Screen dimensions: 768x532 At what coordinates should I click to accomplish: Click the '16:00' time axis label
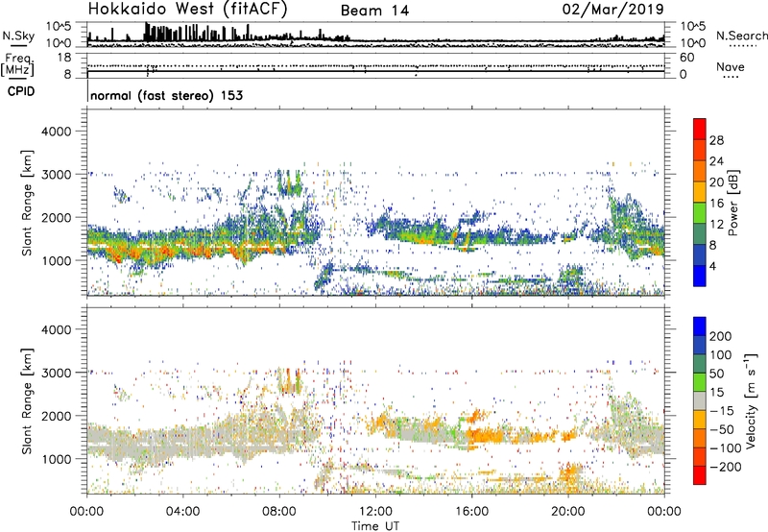(471, 512)
